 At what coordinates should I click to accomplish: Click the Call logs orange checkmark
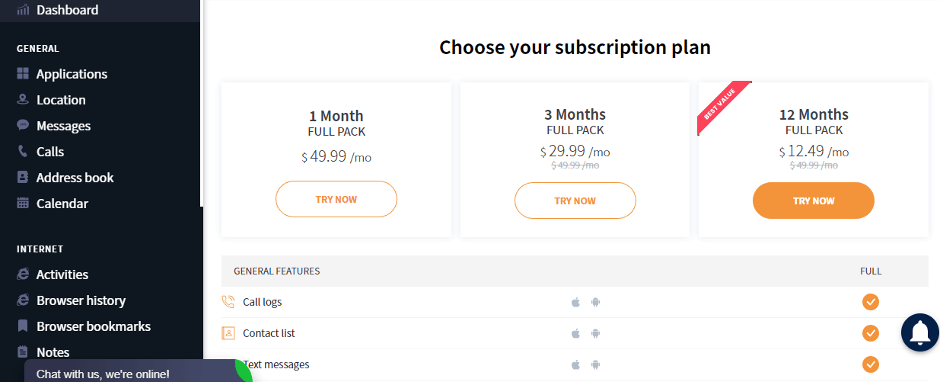click(870, 301)
